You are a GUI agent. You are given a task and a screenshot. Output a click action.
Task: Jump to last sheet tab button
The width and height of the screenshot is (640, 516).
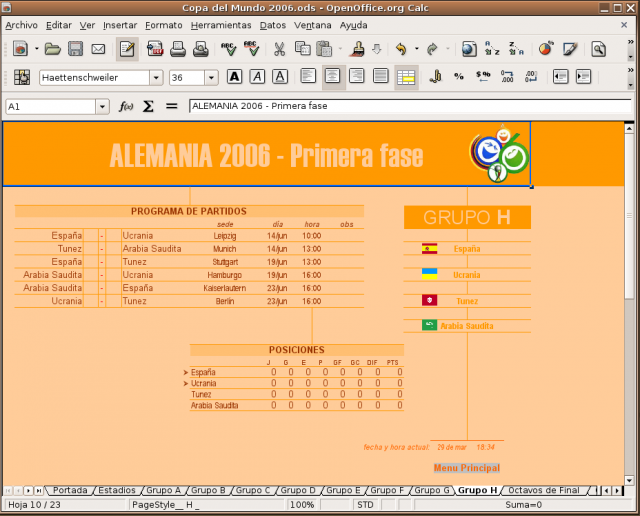pos(39,490)
